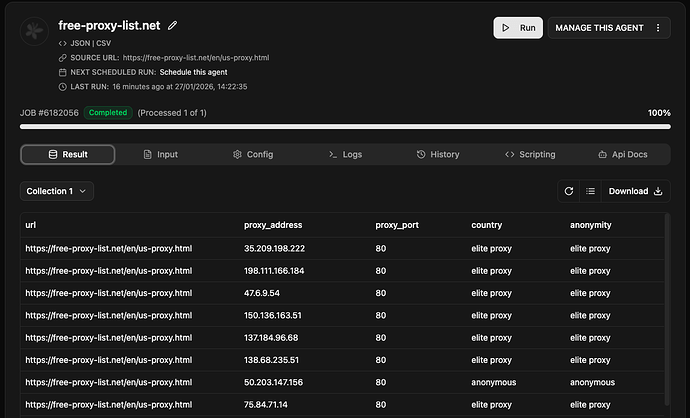
Task: Click JOB #6182056 label
Action: [x=49, y=113]
